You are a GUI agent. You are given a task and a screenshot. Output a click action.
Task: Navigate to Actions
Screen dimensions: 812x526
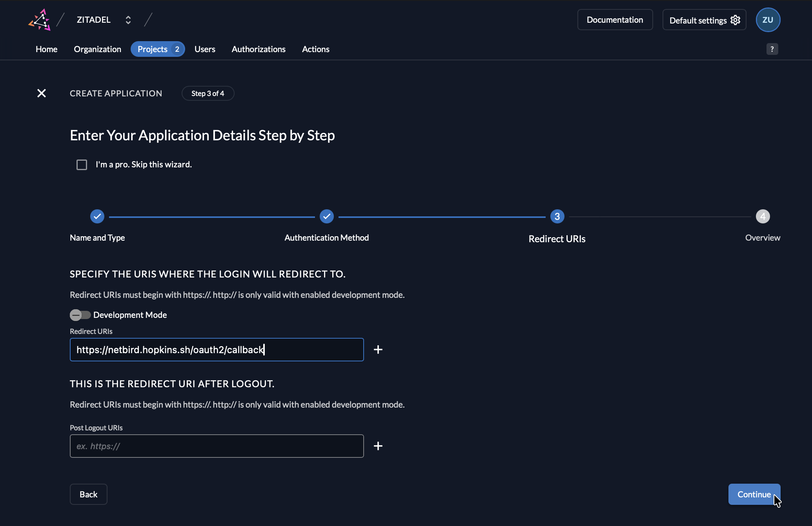pyautogui.click(x=315, y=49)
